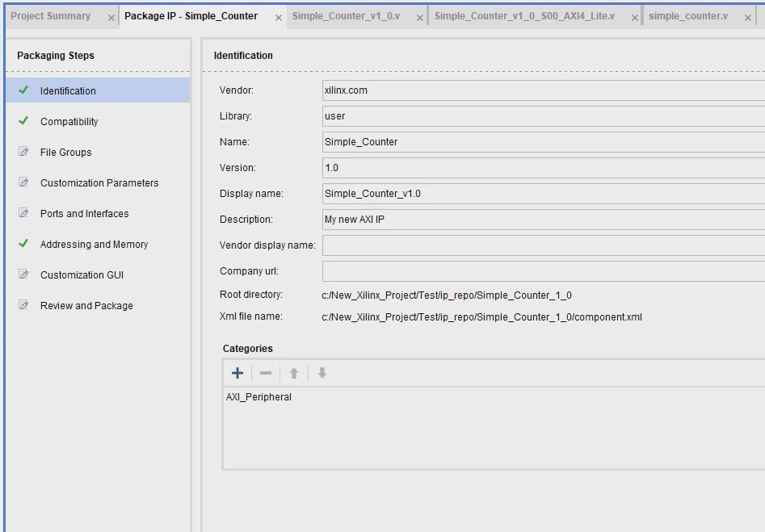Click the Name field containing Simple_Counter
Image resolution: width=765 pixels, height=532 pixels.
544,142
